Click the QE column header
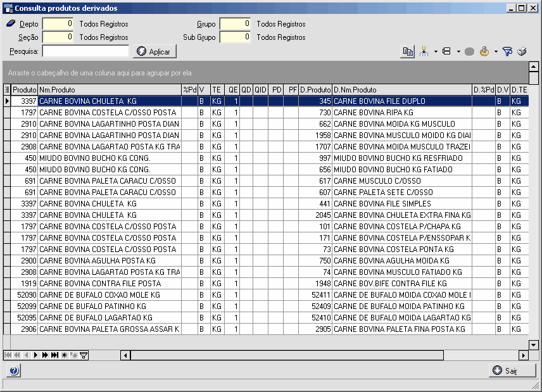Screen dimensions: 542x392 [x=232, y=90]
